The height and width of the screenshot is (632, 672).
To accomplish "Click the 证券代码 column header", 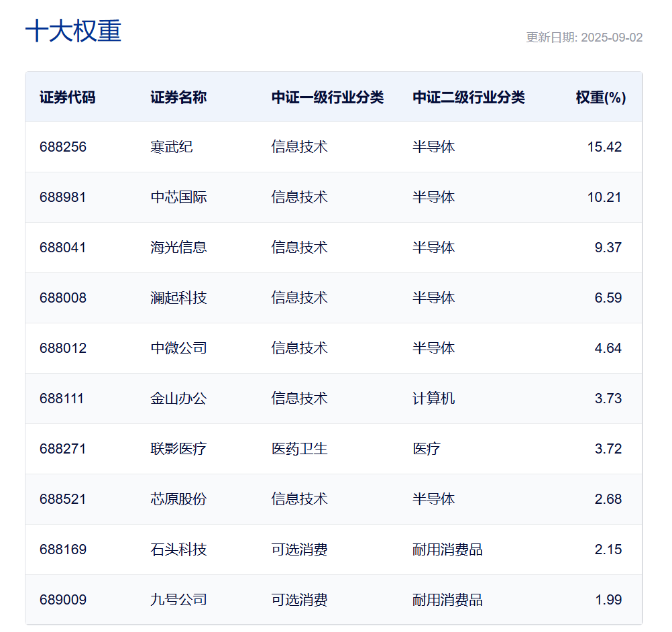I will tap(67, 97).
